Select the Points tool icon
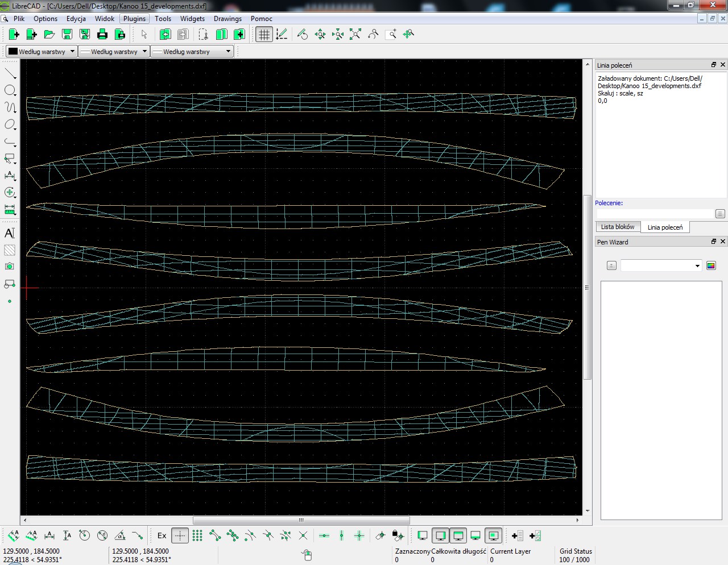728x565 pixels. coord(10,301)
